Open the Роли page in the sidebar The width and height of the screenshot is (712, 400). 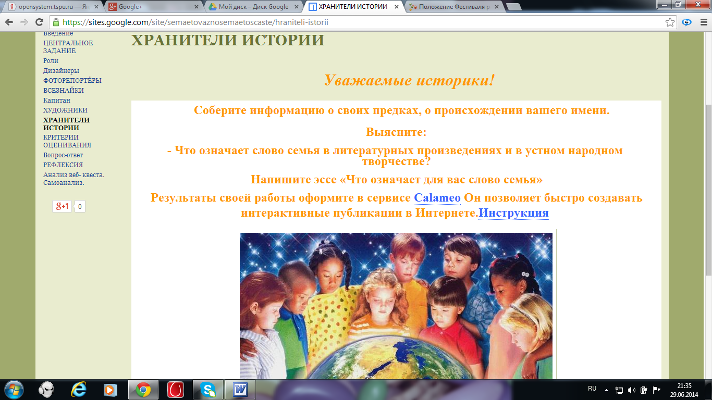[x=50, y=60]
